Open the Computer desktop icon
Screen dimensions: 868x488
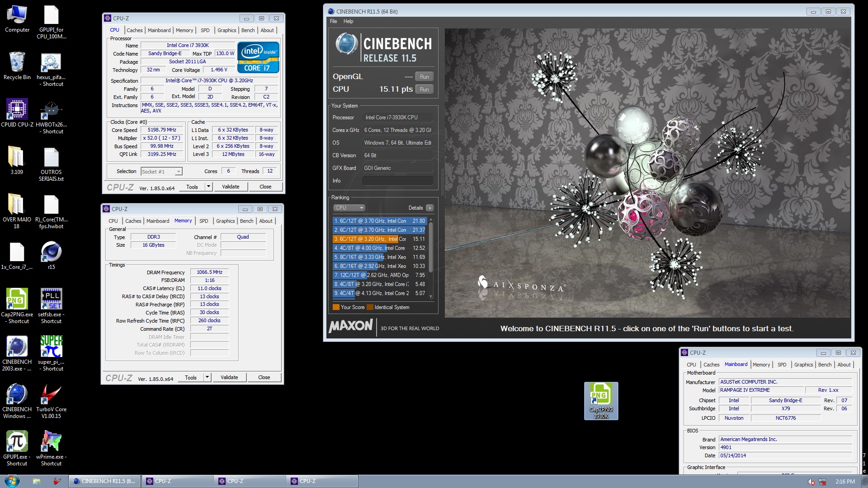[17, 19]
